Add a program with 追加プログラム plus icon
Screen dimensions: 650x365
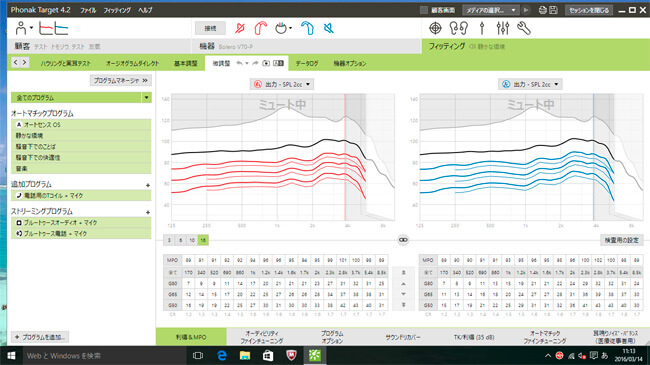(148, 185)
